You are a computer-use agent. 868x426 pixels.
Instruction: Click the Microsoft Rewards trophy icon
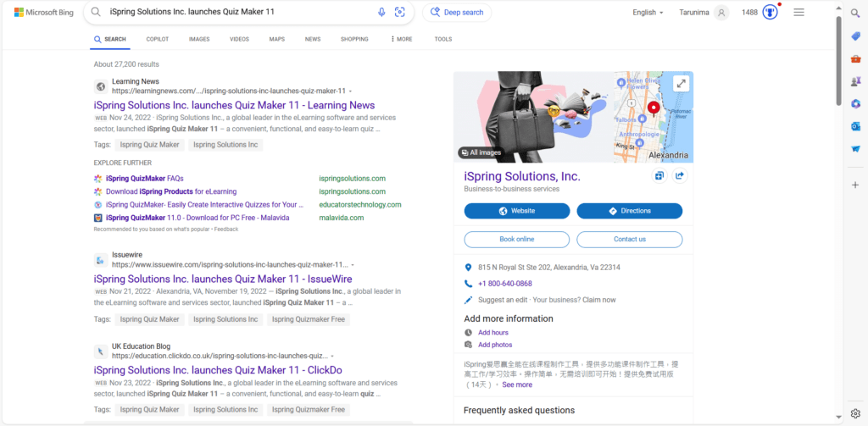click(x=770, y=13)
